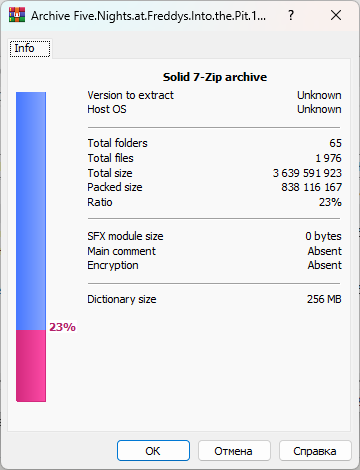Click the Dictionary size 256 MB value
This screenshot has width=360, height=470.
point(324,299)
